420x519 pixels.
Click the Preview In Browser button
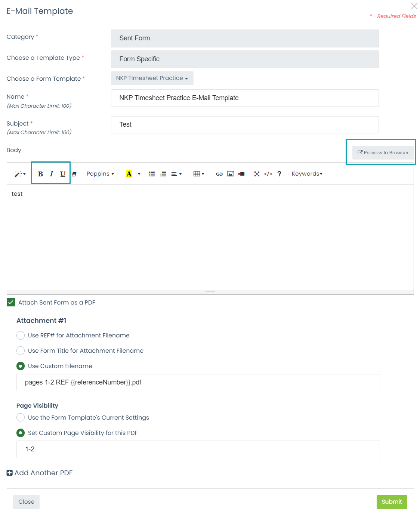[x=383, y=152]
